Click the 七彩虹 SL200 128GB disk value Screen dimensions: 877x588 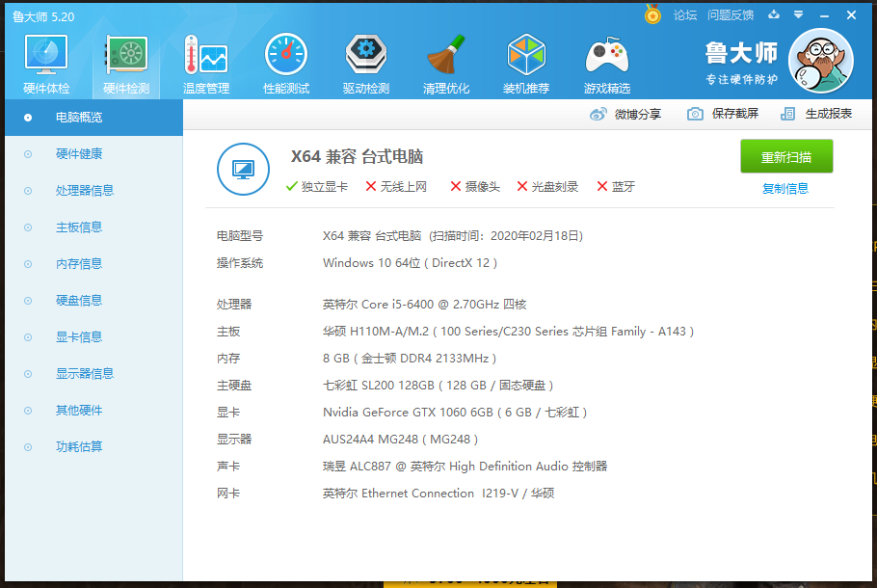click(438, 386)
